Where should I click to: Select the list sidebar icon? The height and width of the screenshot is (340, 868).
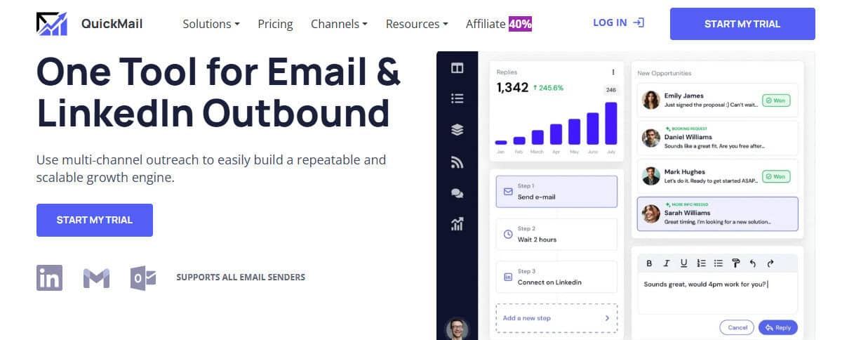tap(458, 99)
